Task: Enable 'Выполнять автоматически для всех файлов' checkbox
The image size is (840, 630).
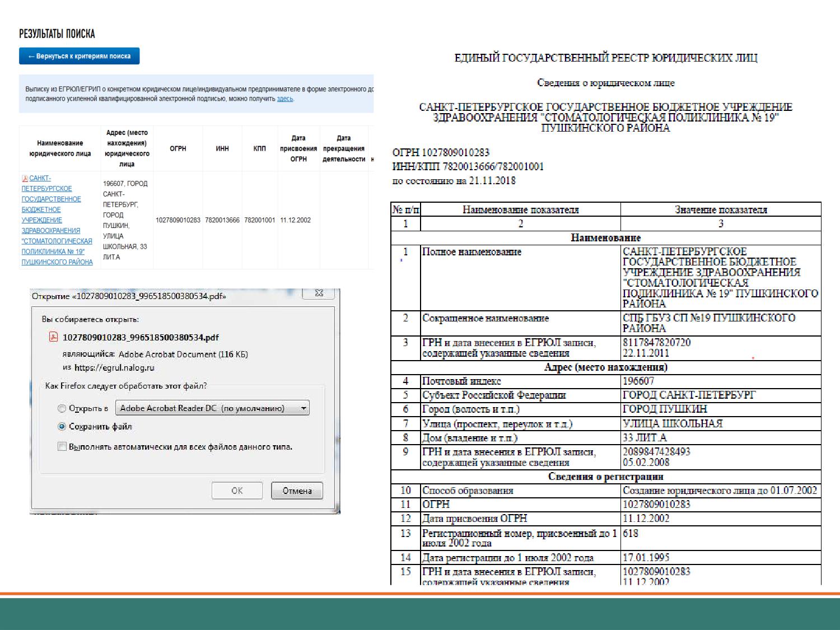Action: click(x=62, y=447)
